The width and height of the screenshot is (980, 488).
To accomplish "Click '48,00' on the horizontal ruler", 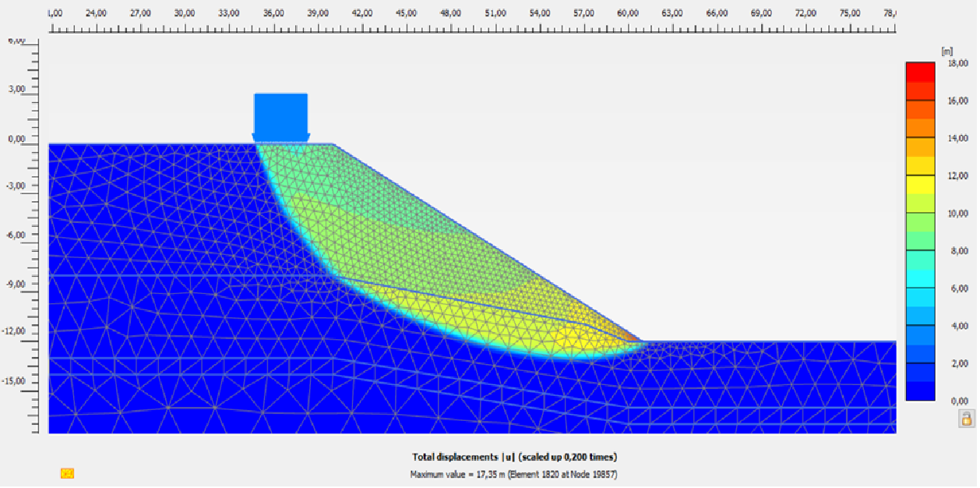I will pos(451,13).
